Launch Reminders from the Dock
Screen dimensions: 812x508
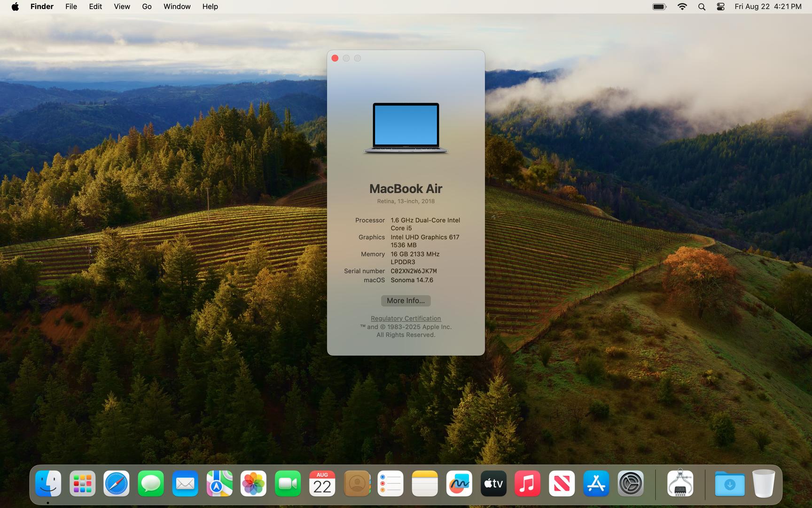point(390,483)
